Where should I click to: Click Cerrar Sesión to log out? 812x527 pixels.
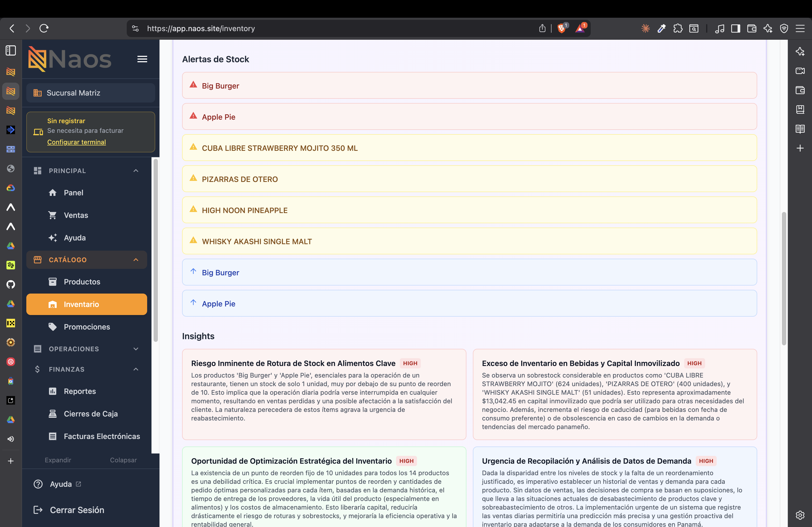click(x=69, y=510)
